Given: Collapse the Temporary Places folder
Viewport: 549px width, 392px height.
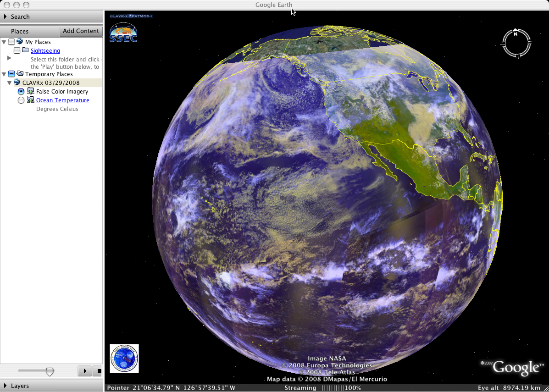Looking at the screenshot, I should click(x=4, y=74).
